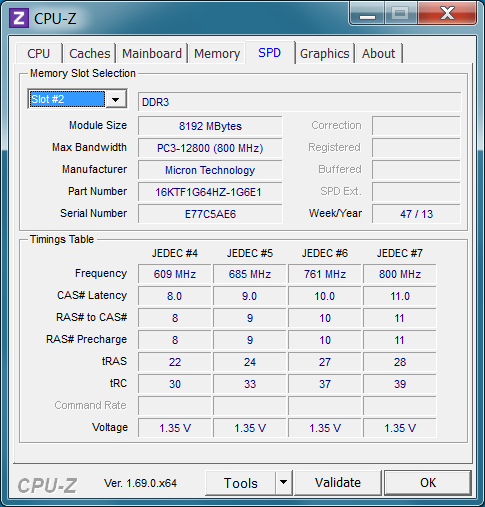Image resolution: width=485 pixels, height=507 pixels.
Task: Click part number 16KTF1G64HZ-1G6E1
Action: coord(210,192)
